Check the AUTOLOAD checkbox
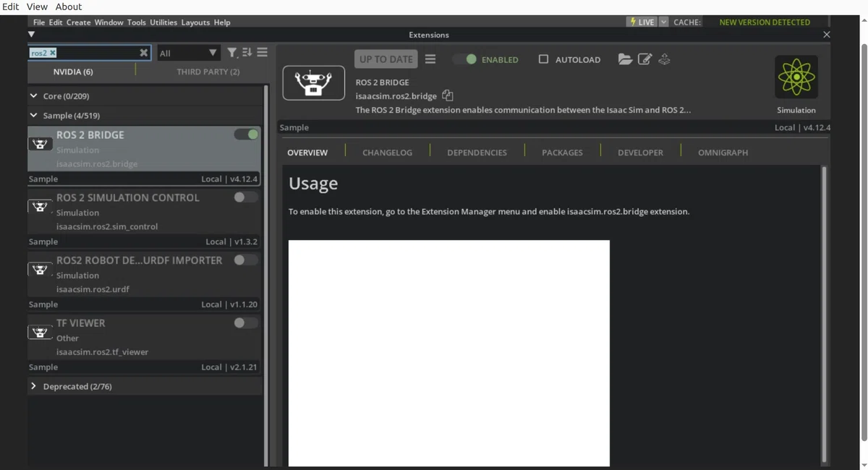The image size is (868, 470). 543,59
